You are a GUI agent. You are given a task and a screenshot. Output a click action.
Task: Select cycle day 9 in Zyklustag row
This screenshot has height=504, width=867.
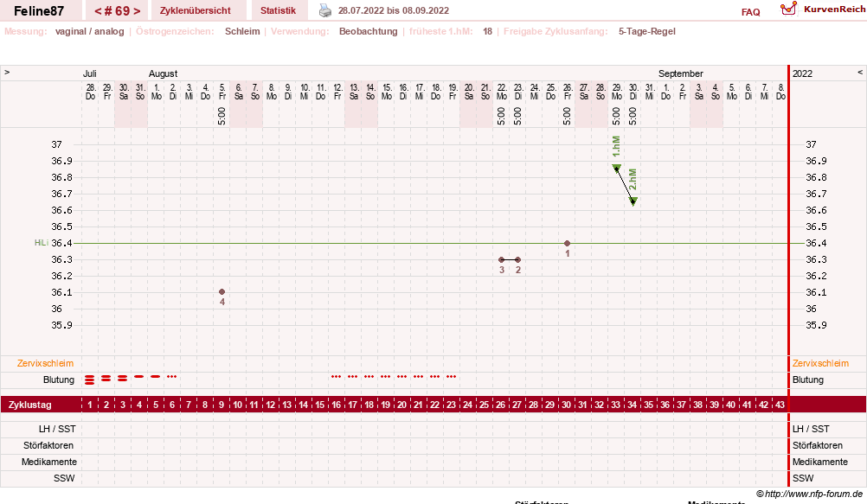coord(222,405)
